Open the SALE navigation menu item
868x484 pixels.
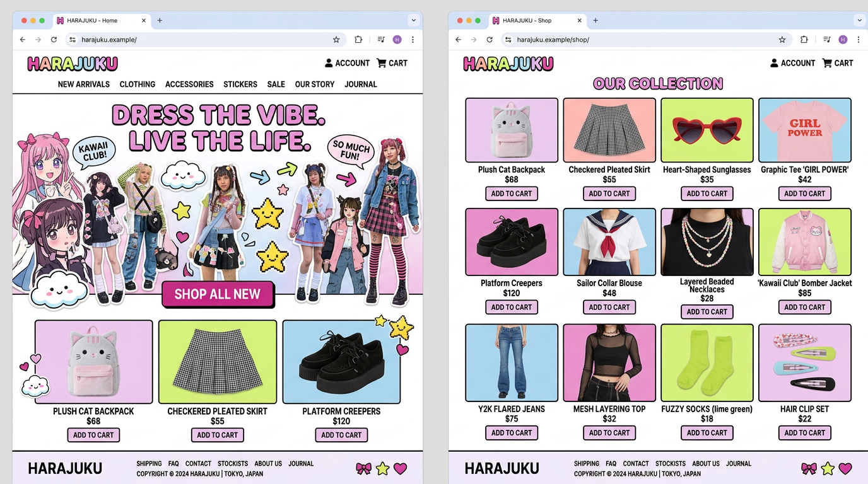point(276,84)
